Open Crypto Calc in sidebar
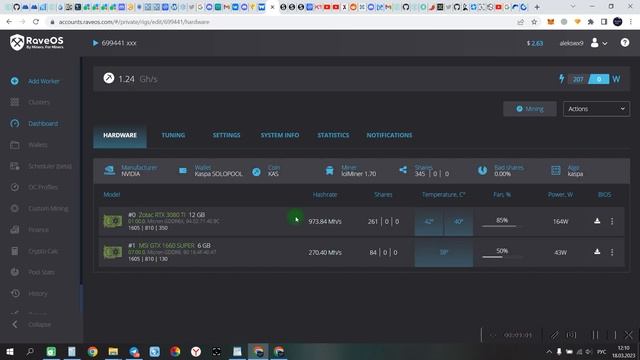The image size is (640, 360). pyautogui.click(x=42, y=251)
